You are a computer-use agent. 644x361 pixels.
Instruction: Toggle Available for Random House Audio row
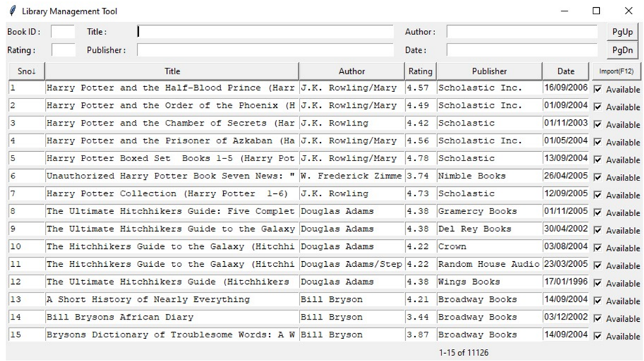coord(598,266)
